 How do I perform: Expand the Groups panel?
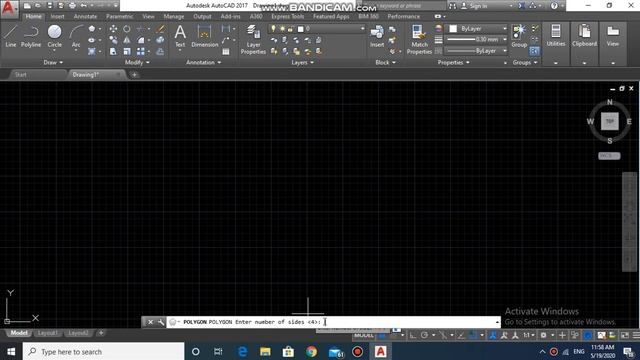[x=525, y=62]
